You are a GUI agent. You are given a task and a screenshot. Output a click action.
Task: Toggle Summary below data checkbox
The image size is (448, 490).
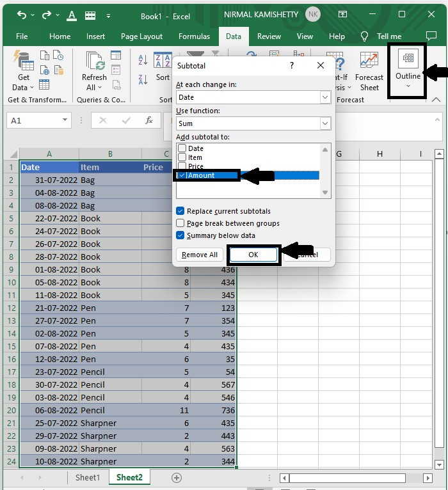tap(180, 235)
